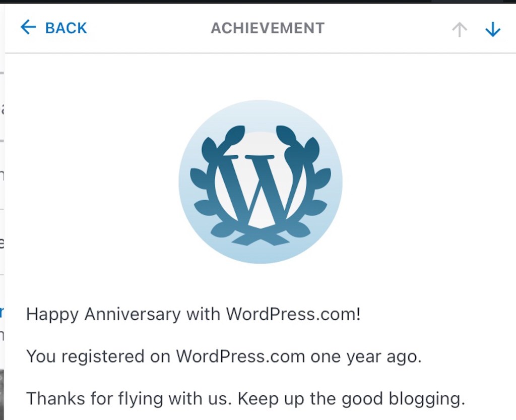This screenshot has width=516, height=420.
Task: Click the light blue badge circle's top edge
Action: click(261, 104)
